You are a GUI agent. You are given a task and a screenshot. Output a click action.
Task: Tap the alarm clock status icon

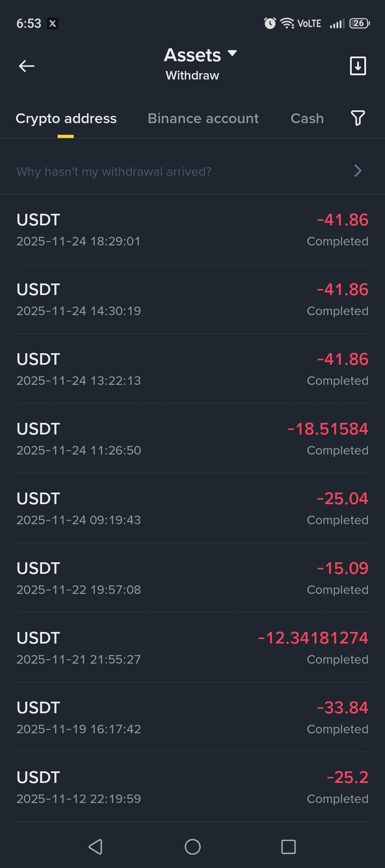tap(270, 23)
